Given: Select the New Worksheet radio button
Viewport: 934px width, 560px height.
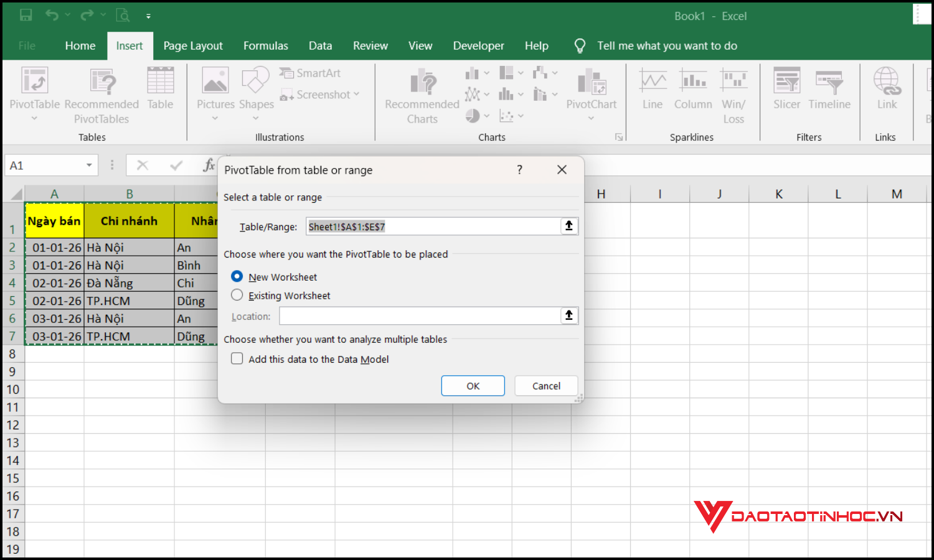Looking at the screenshot, I should [x=237, y=276].
